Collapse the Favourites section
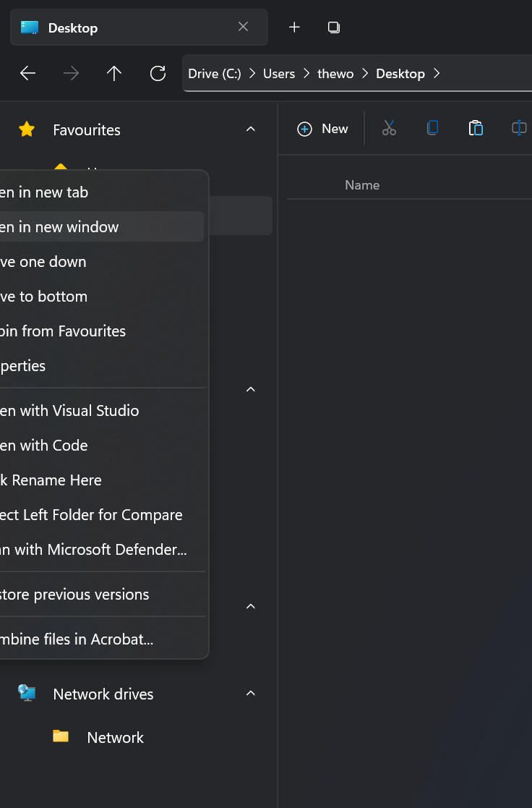The height and width of the screenshot is (808, 532). point(250,129)
